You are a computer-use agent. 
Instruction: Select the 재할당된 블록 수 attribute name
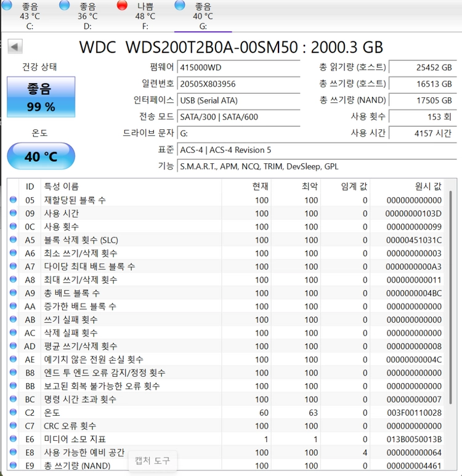[x=75, y=200]
